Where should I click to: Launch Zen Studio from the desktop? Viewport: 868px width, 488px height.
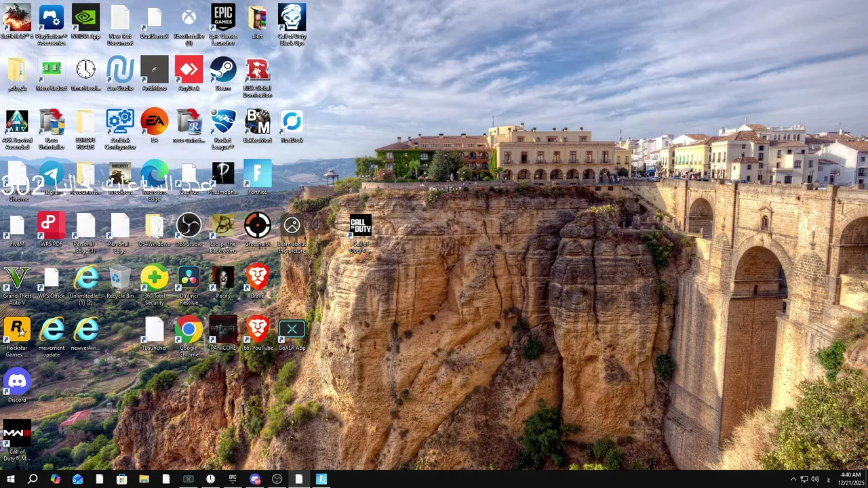point(120,75)
